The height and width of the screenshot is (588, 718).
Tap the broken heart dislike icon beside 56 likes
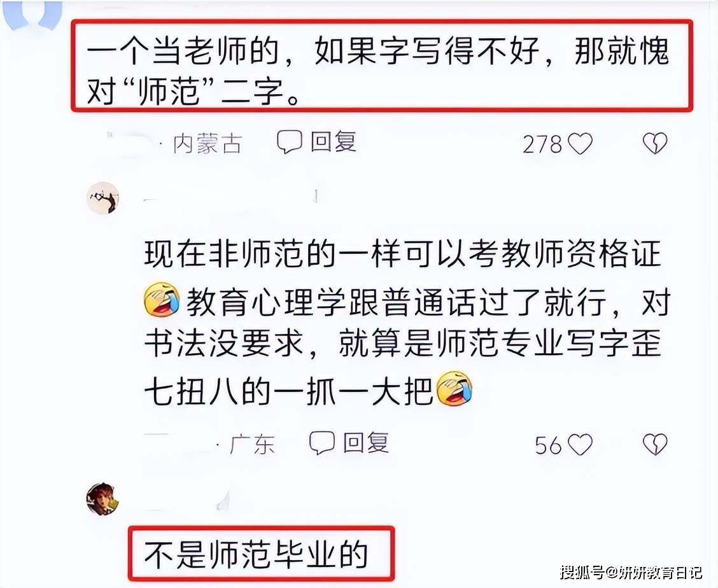(x=655, y=445)
